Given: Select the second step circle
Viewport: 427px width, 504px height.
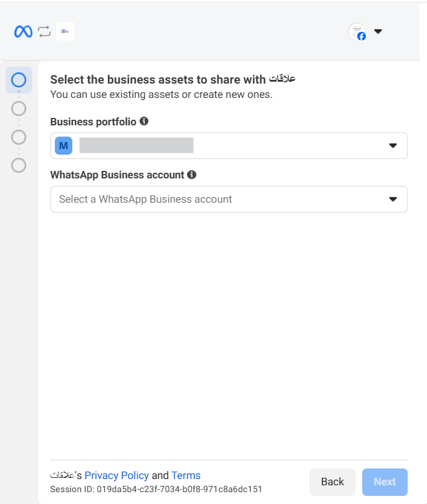Looking at the screenshot, I should tap(19, 109).
